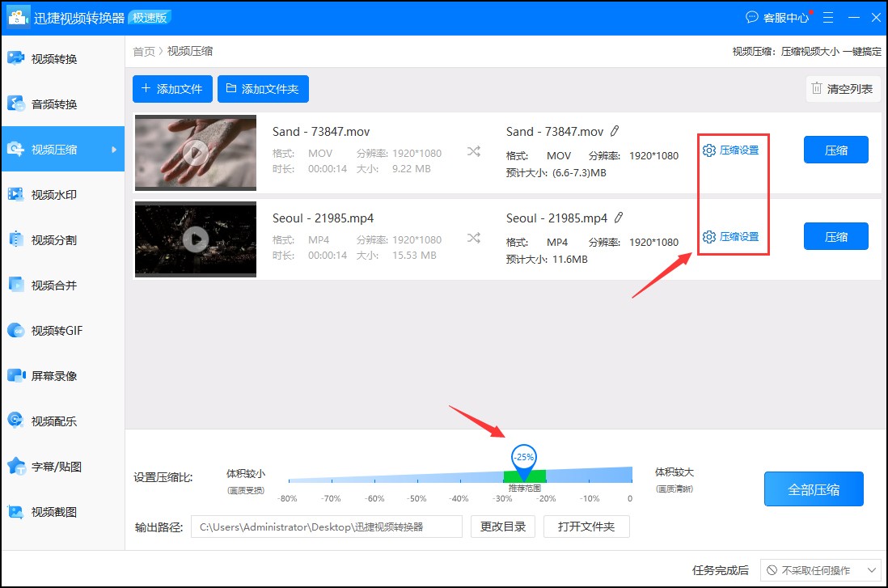The image size is (888, 588).
Task: Click 更改目录 to change output folder
Action: (502, 526)
